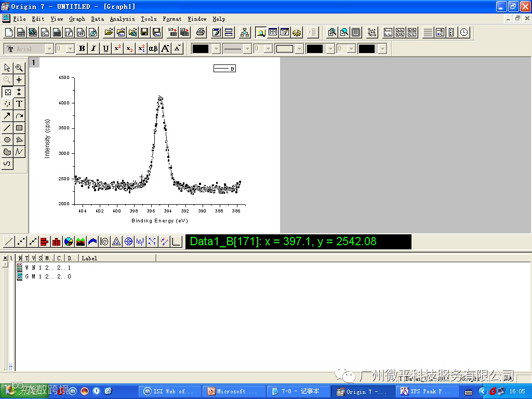Open the Tools menu
Viewport: 532px width, 399px height.
click(x=149, y=19)
